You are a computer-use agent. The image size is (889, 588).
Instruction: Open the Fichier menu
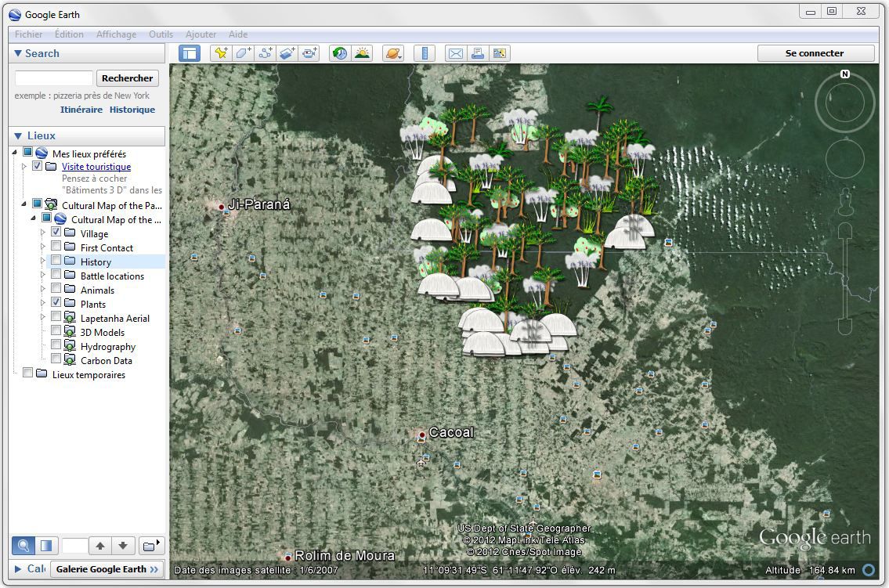[x=28, y=34]
